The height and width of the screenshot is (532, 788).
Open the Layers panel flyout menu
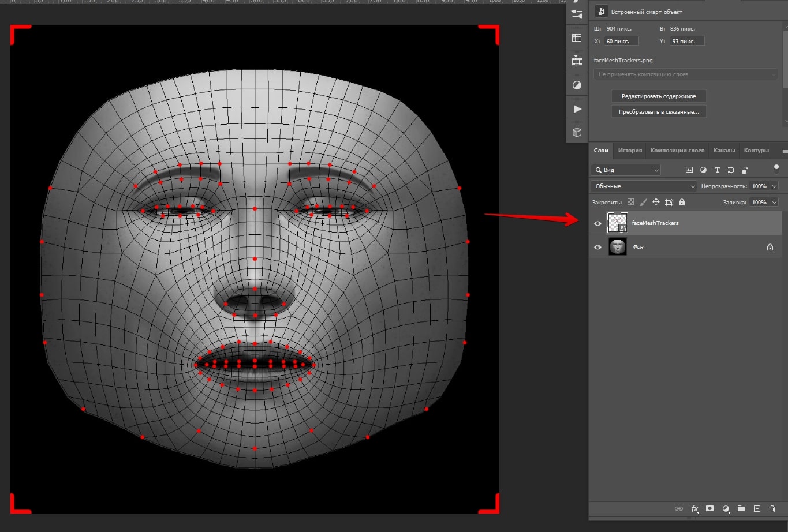[x=785, y=151]
